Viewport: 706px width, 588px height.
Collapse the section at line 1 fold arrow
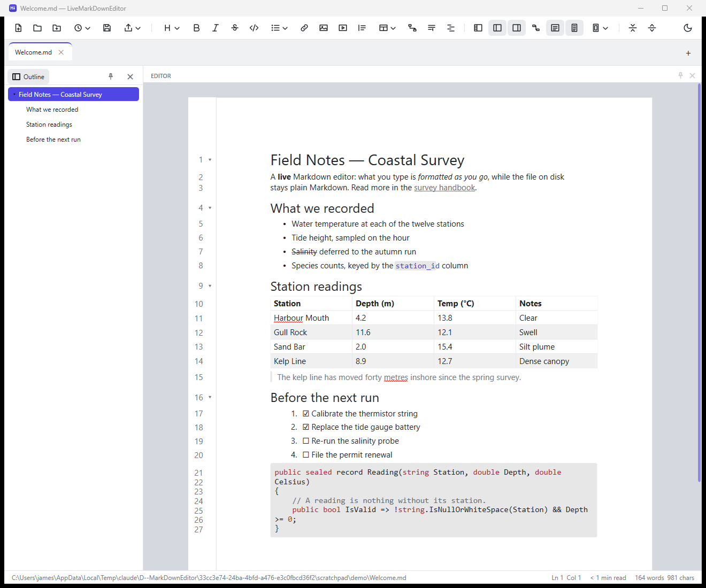click(210, 160)
